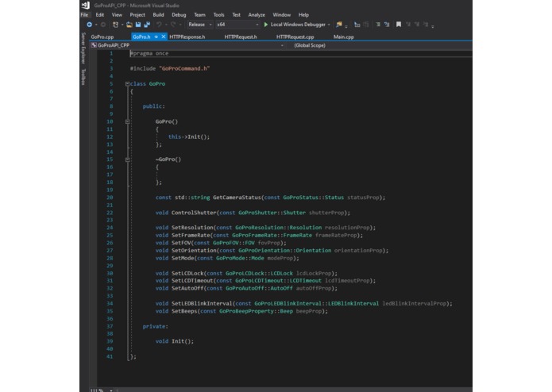
Task: Click the New Project toolbar icon
Action: coord(115,25)
